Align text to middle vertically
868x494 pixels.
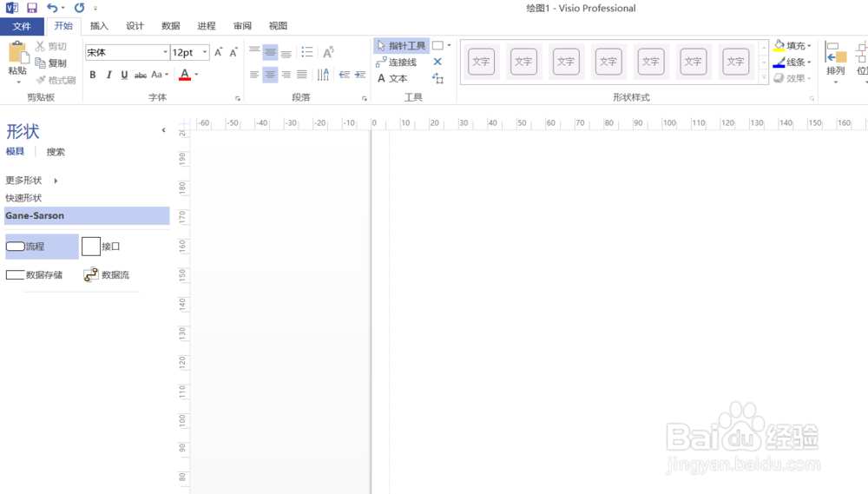pos(270,52)
